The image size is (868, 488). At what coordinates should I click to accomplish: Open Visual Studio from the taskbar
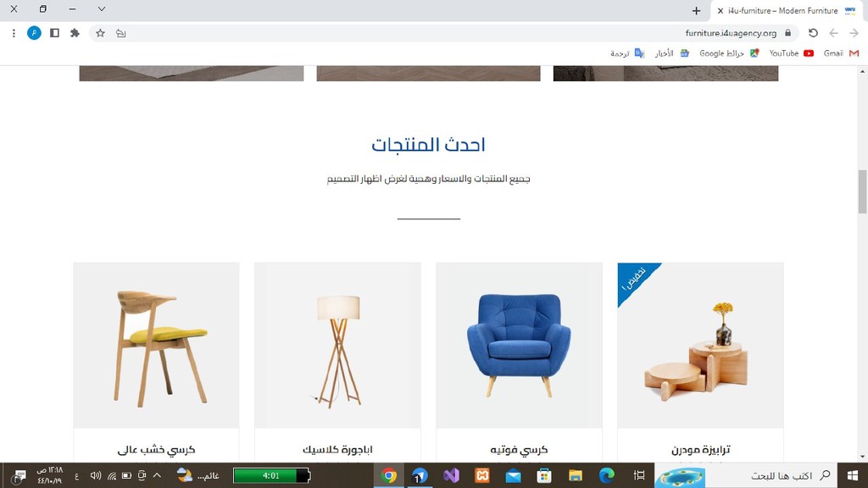pyautogui.click(x=451, y=475)
